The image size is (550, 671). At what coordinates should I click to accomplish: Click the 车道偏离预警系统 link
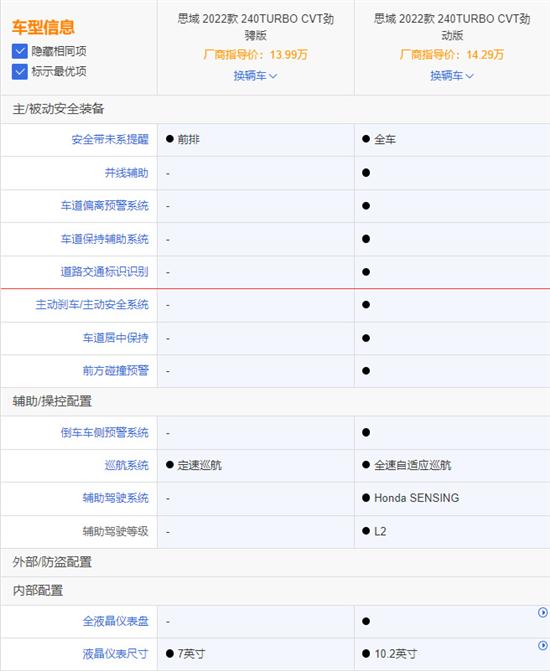104,206
